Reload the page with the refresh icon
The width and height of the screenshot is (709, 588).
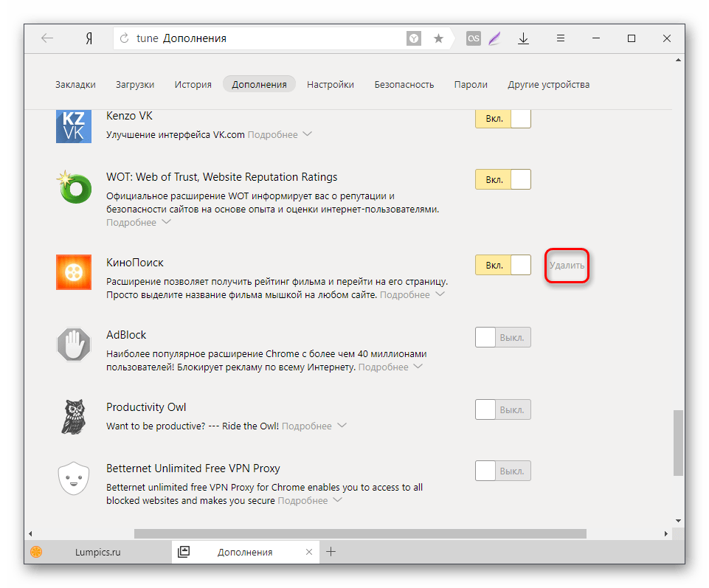(125, 38)
